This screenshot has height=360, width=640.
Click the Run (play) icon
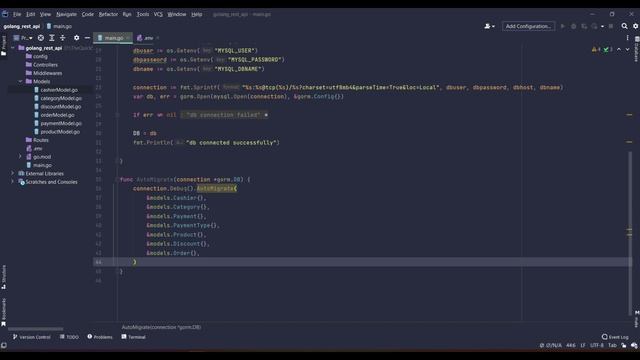(563, 26)
